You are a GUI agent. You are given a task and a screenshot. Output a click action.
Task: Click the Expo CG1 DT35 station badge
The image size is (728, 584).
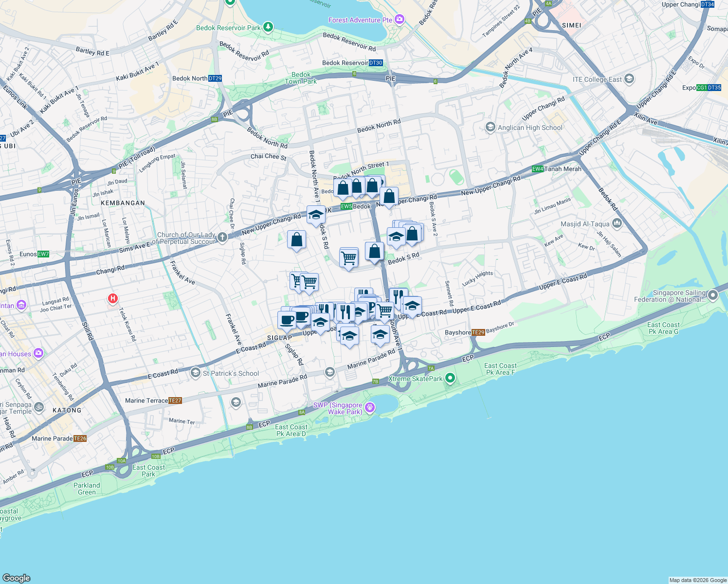[709, 88]
